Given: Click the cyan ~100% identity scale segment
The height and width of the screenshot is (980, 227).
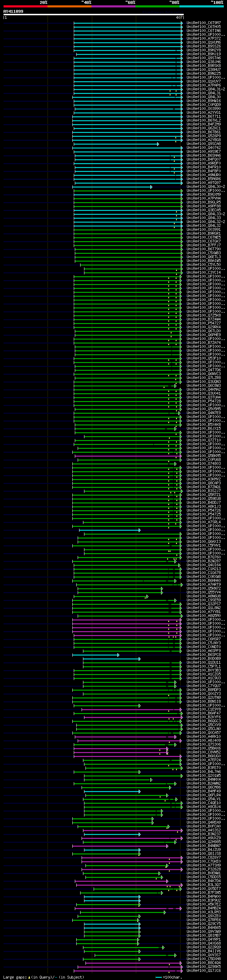Looking at the screenshot, I should point(202,6).
